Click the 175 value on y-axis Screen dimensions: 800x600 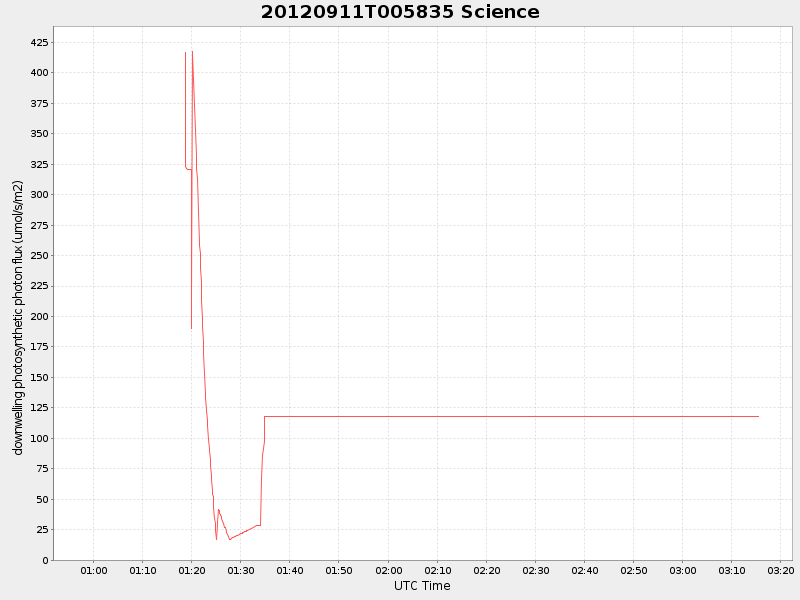point(39,347)
